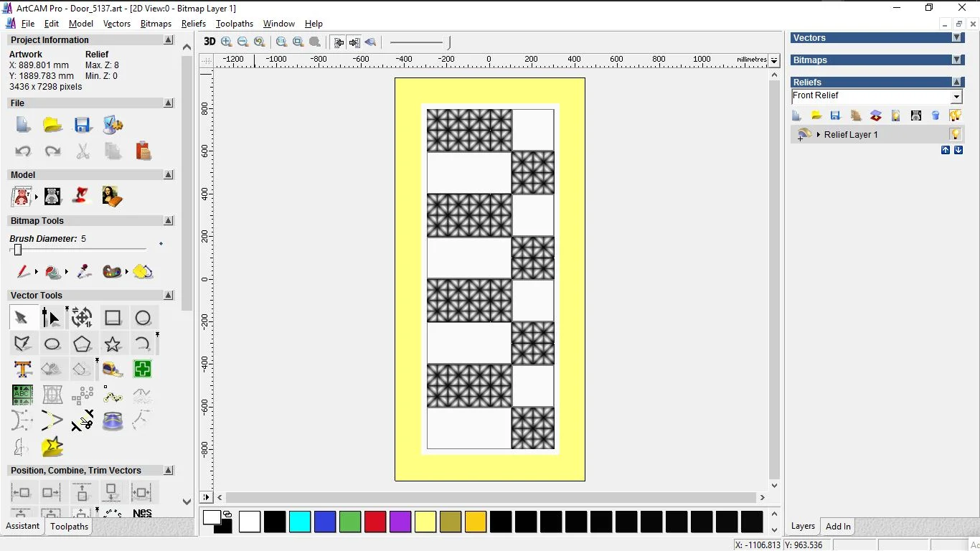Switch to 3D view
This screenshot has height=551, width=980.
click(x=209, y=42)
